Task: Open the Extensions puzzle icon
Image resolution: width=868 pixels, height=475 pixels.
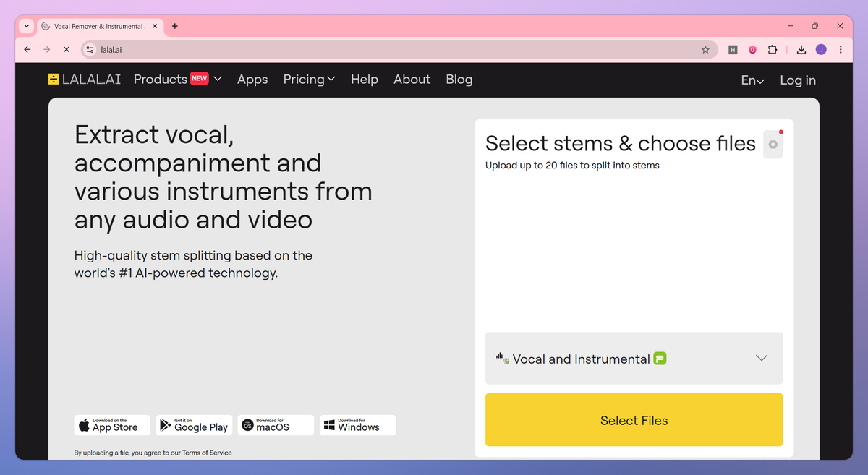Action: [x=773, y=50]
